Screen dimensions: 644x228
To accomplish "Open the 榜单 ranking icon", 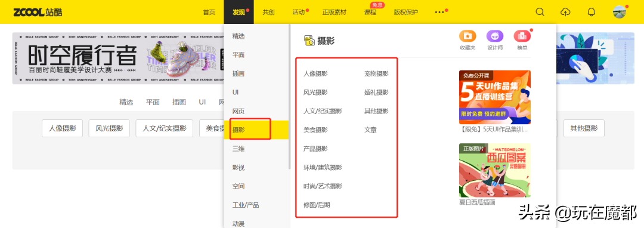I will point(522,36).
